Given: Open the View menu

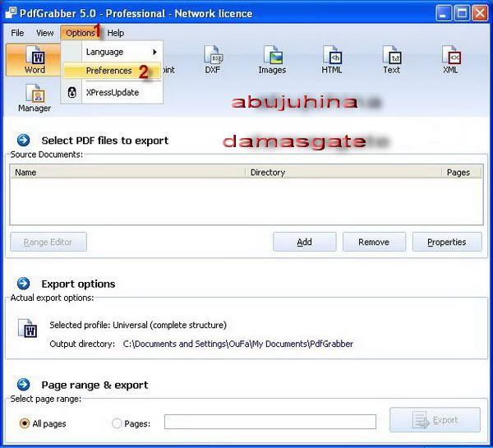Looking at the screenshot, I should click(44, 33).
